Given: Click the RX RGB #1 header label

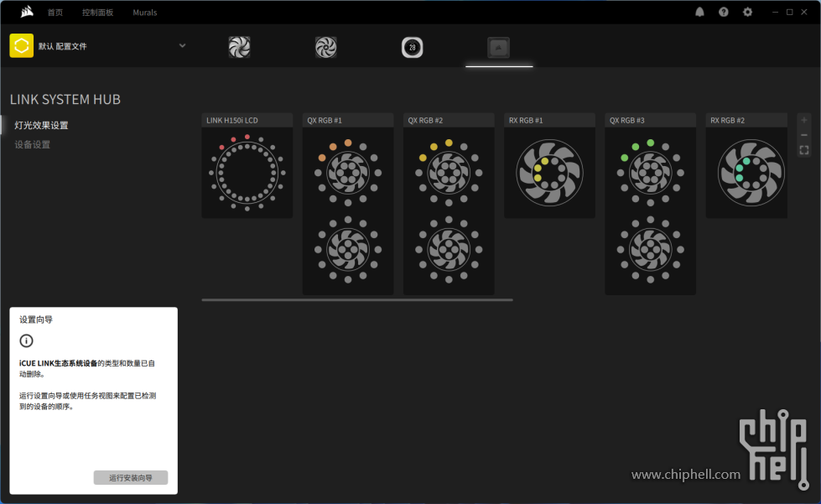Looking at the screenshot, I should click(526, 121).
